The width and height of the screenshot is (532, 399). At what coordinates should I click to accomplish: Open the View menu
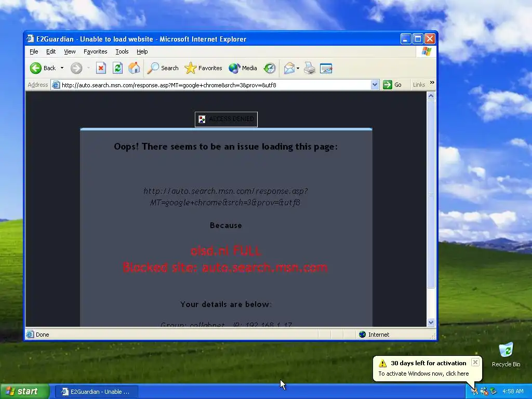pyautogui.click(x=70, y=51)
